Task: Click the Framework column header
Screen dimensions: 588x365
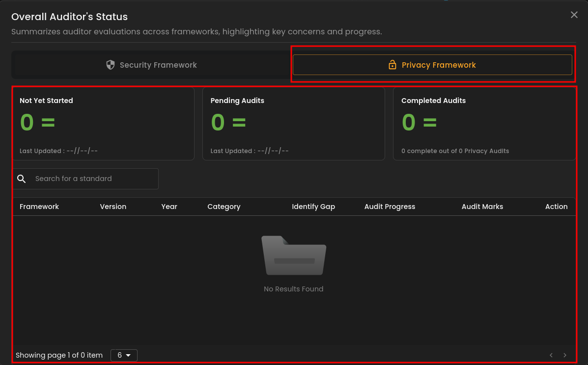Action: pos(39,207)
